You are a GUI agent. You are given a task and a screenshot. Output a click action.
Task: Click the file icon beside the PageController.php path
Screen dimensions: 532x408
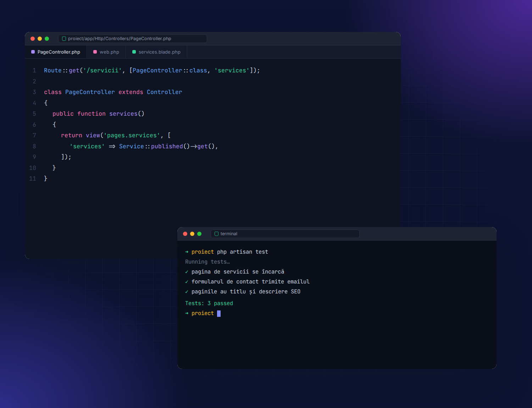pos(64,39)
